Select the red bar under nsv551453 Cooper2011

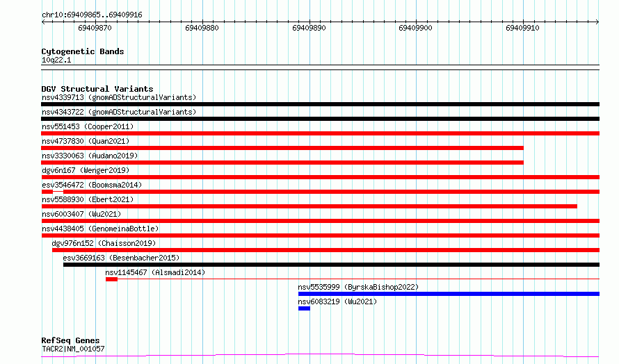click(x=320, y=133)
